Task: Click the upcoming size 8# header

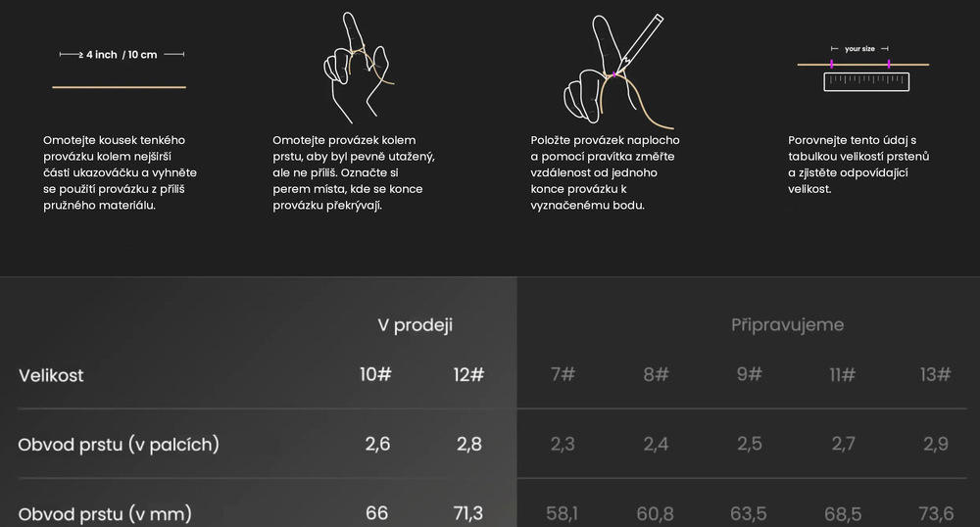Action: pos(656,375)
